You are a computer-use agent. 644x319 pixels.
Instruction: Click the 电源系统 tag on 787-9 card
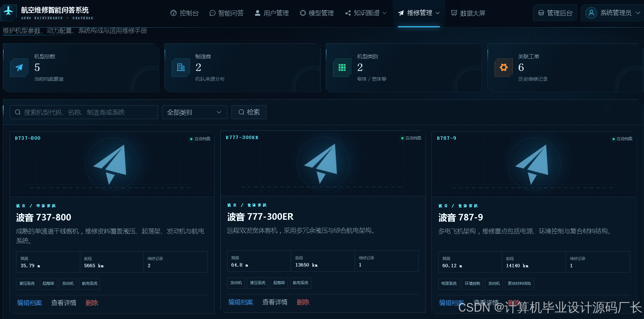pyautogui.click(x=449, y=284)
